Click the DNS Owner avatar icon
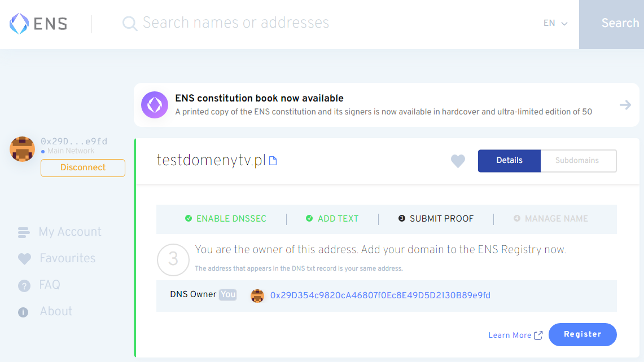The image size is (644, 362). click(x=257, y=296)
